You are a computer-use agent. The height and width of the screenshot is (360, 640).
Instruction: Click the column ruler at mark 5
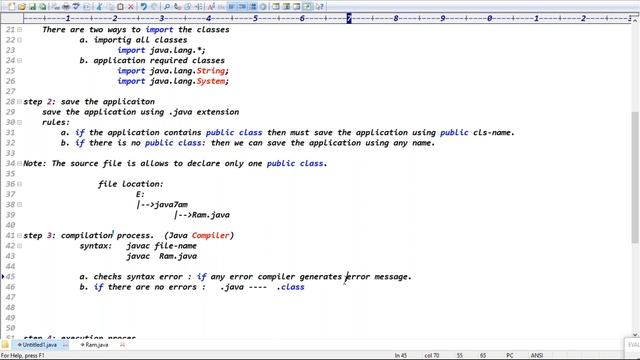pyautogui.click(x=256, y=18)
